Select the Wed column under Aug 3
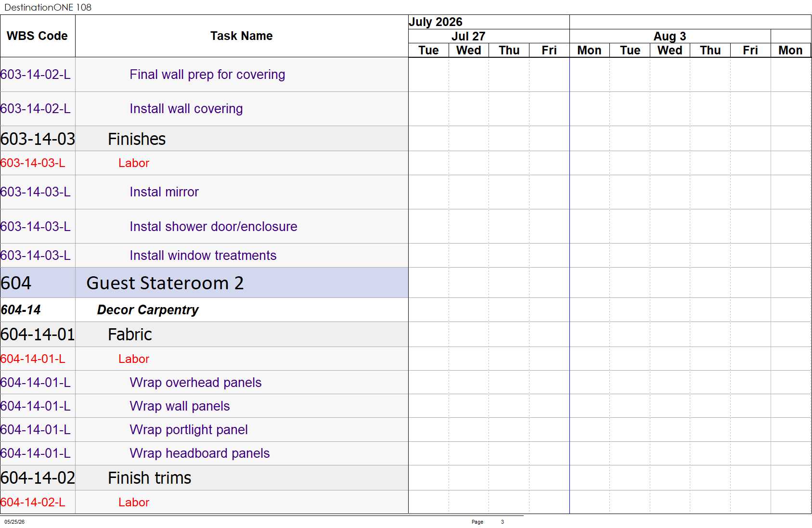 tap(670, 51)
